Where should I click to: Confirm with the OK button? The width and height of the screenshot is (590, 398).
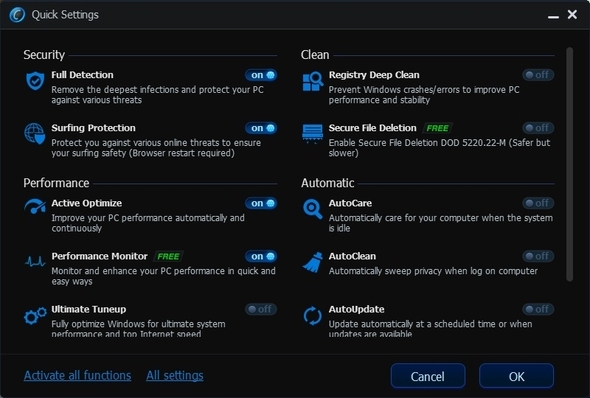pyautogui.click(x=516, y=376)
